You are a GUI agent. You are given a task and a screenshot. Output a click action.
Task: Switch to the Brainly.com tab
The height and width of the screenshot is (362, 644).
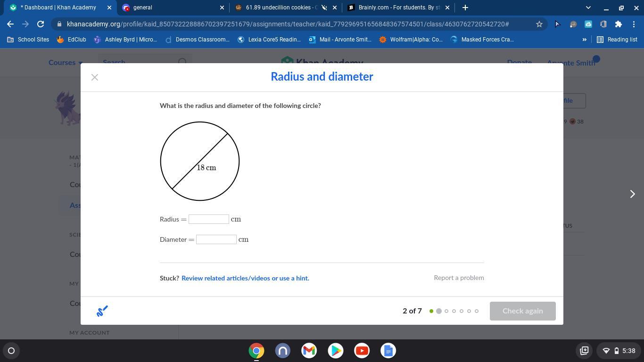tap(399, 8)
